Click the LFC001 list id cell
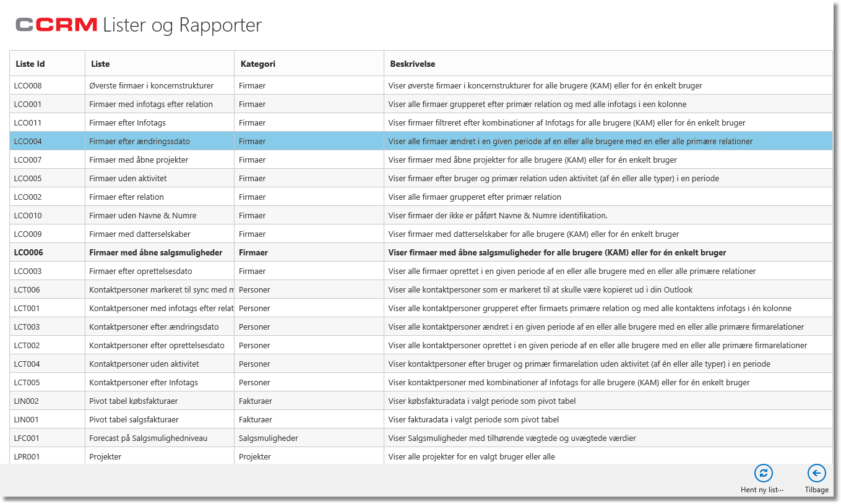 (x=48, y=438)
